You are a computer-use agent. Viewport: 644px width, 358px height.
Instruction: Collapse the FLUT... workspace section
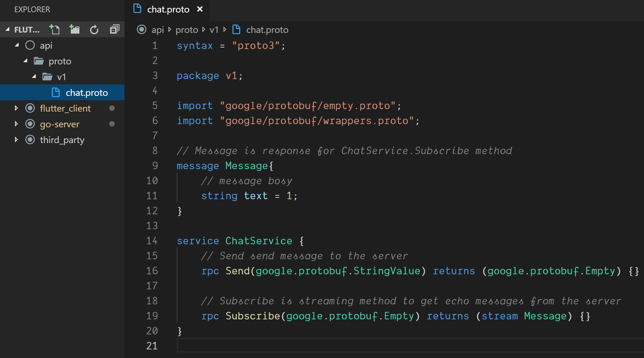[x=7, y=30]
